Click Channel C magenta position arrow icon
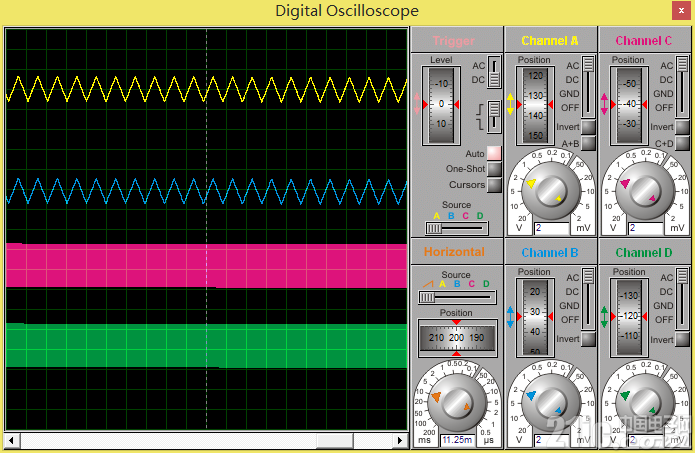695x453 pixels. pyautogui.click(x=604, y=104)
